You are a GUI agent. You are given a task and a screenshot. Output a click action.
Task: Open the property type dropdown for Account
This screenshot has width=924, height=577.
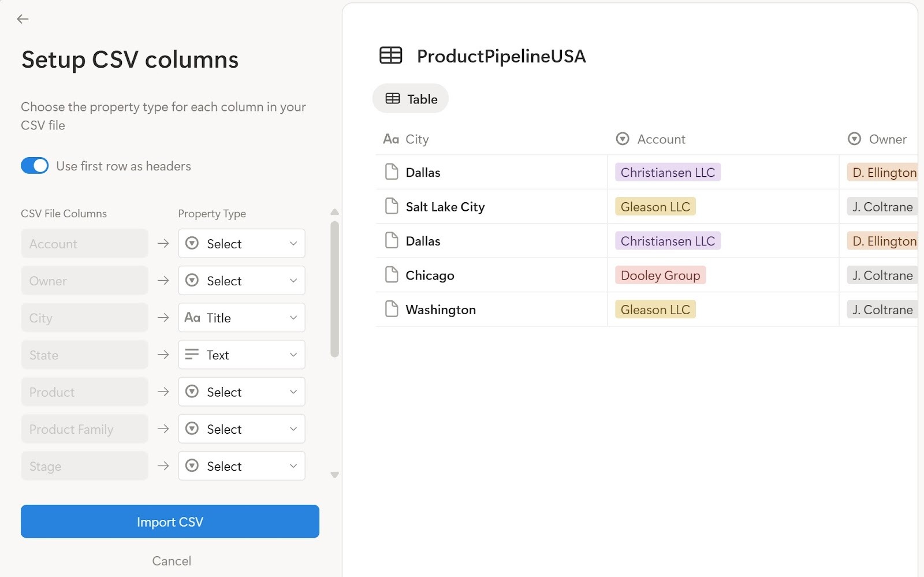(x=241, y=244)
